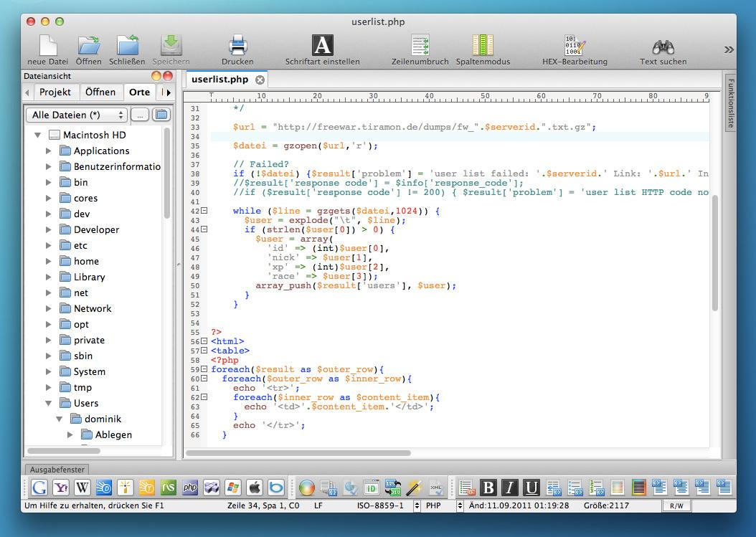Click the PHP reference icon
This screenshot has width=756, height=537.
point(190,488)
